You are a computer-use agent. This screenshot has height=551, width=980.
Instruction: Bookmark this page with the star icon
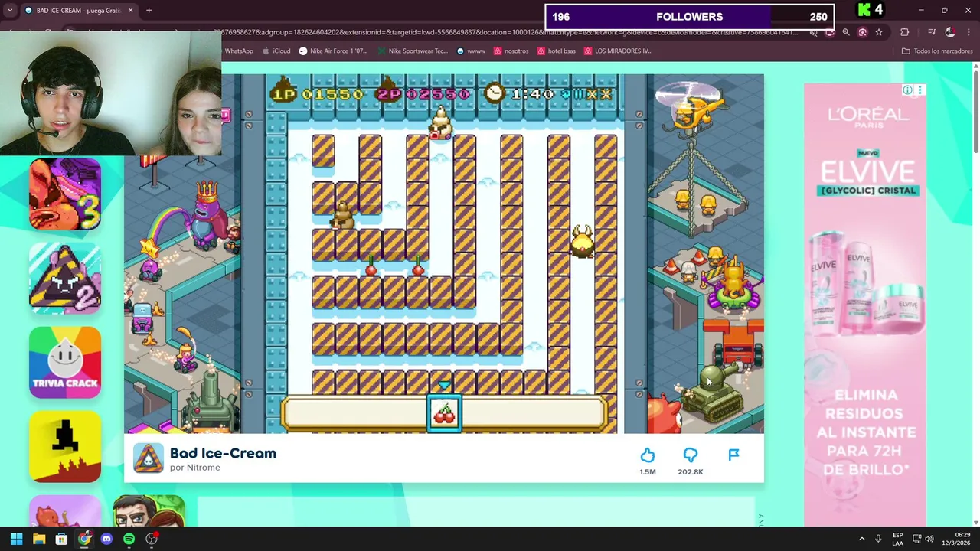coord(879,32)
